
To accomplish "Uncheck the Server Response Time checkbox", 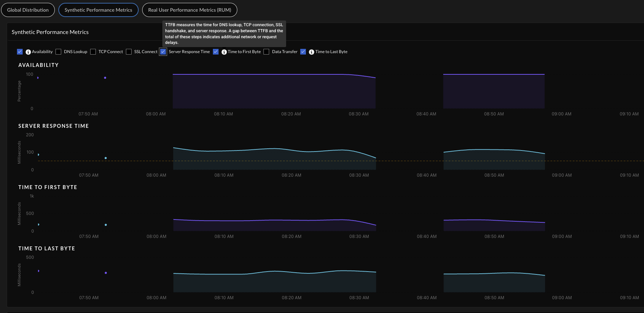I will 163,52.
